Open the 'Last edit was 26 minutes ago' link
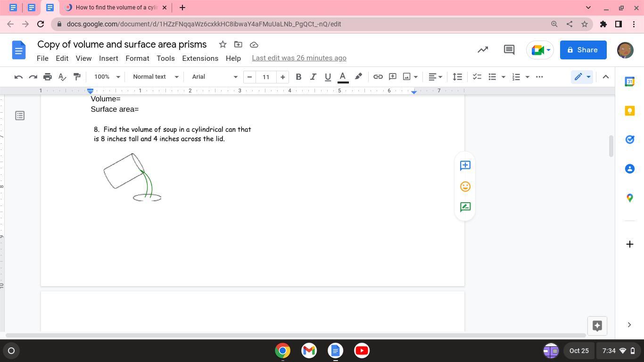 299,58
